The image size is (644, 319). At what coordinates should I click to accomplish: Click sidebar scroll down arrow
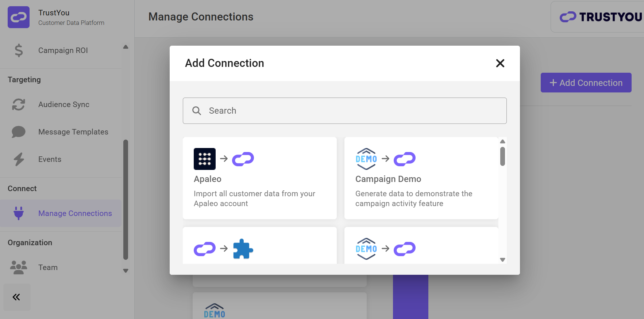tap(126, 271)
